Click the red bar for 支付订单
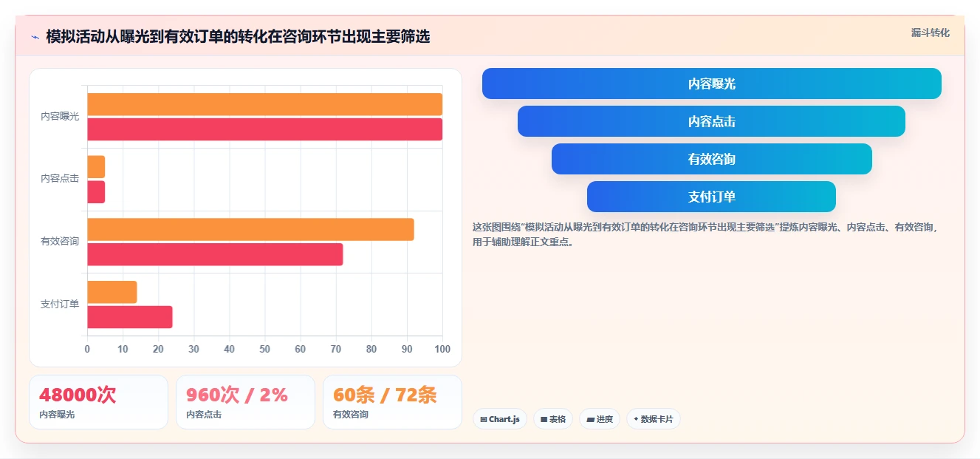 [x=130, y=317]
